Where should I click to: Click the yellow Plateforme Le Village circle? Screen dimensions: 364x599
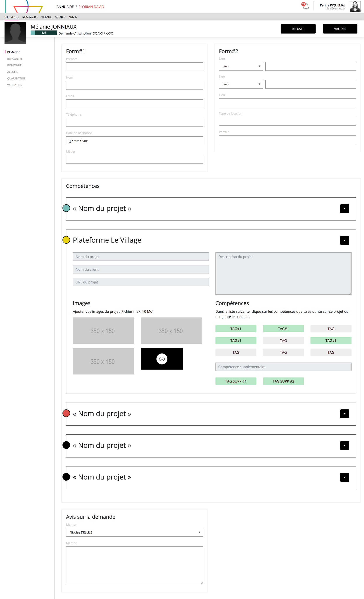tap(66, 240)
